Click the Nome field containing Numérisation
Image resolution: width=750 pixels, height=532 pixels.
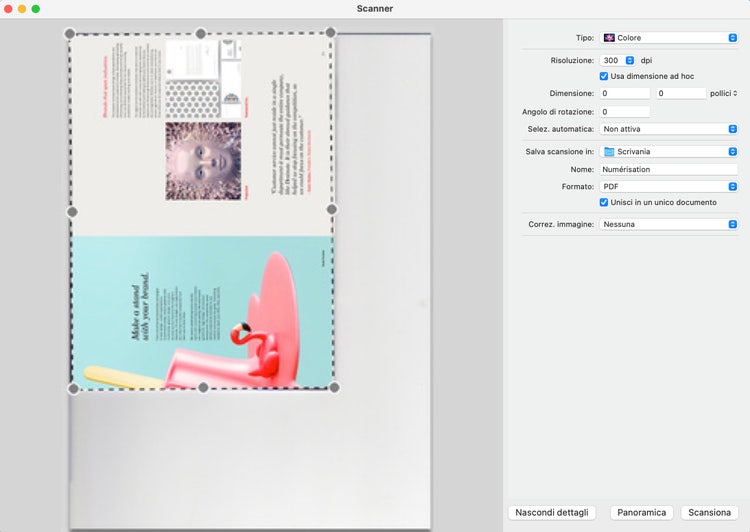[x=669, y=169]
